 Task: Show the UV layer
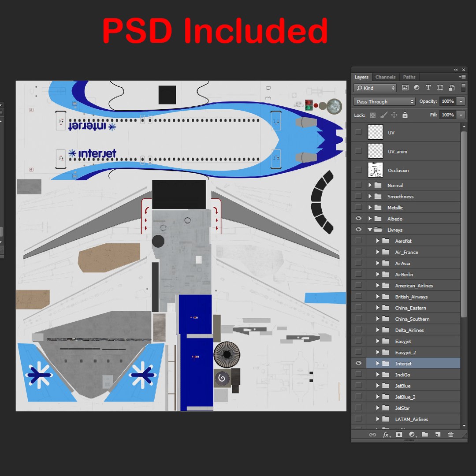click(x=358, y=132)
